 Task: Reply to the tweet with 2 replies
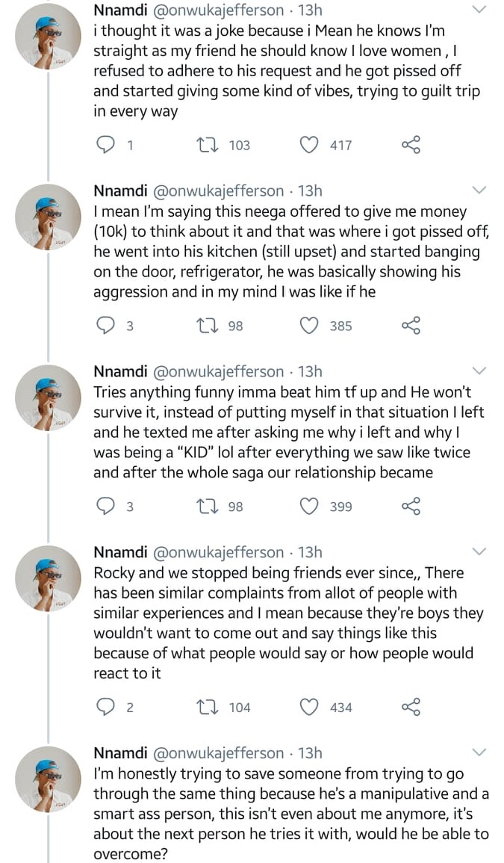108,708
